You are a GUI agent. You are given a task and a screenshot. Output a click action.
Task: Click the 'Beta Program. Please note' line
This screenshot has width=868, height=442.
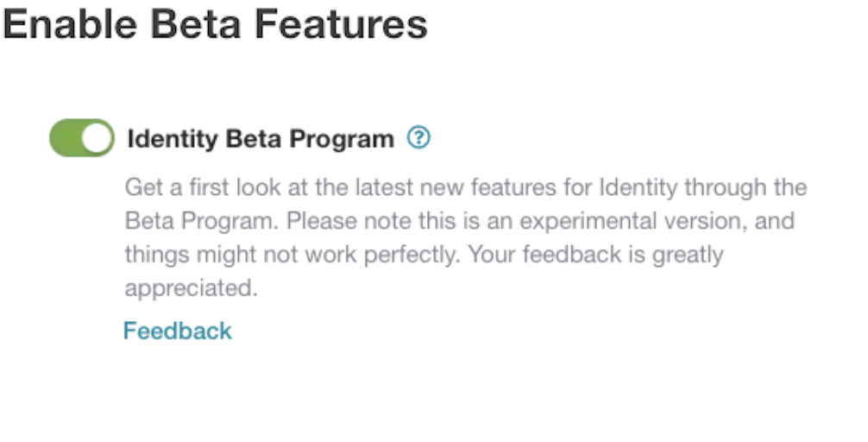coord(460,221)
